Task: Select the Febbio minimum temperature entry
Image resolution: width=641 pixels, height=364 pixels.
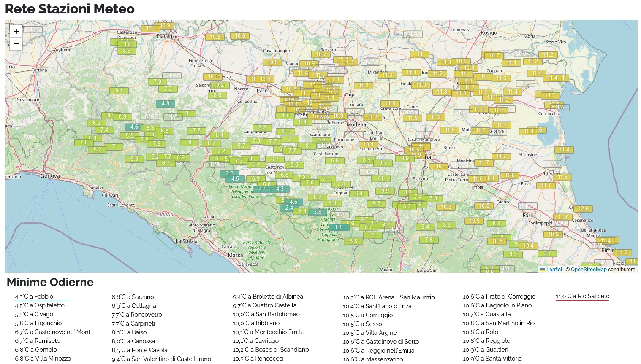Action: (x=34, y=297)
